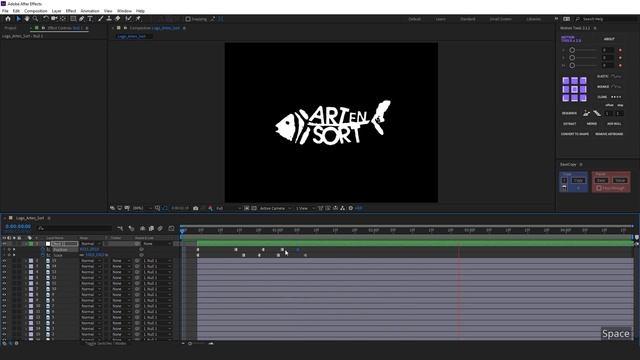The width and height of the screenshot is (640, 360).
Task: Click the Copy button in EaseCopy
Action: point(578,180)
